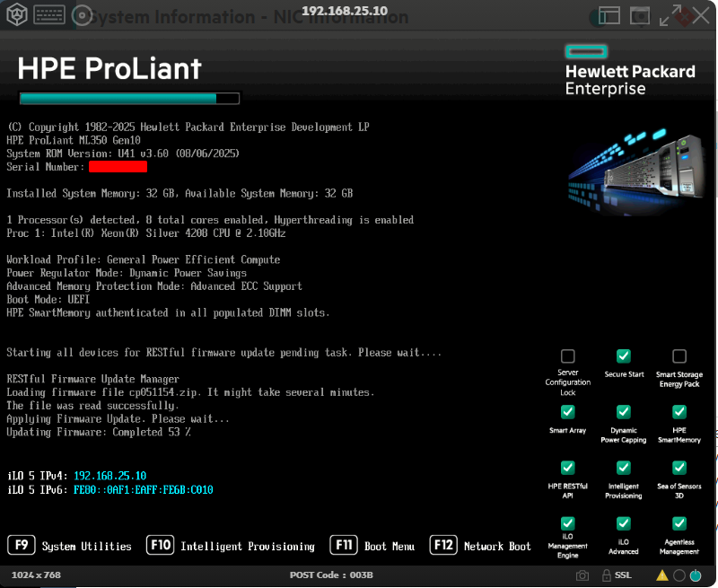The image size is (718, 588).
Task: Click the SSL status label
Action: click(x=623, y=575)
